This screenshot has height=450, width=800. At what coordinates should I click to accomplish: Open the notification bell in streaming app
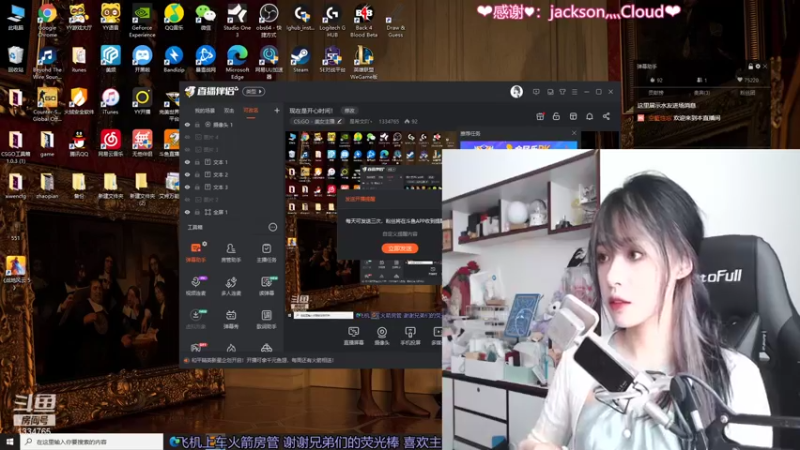click(x=589, y=116)
